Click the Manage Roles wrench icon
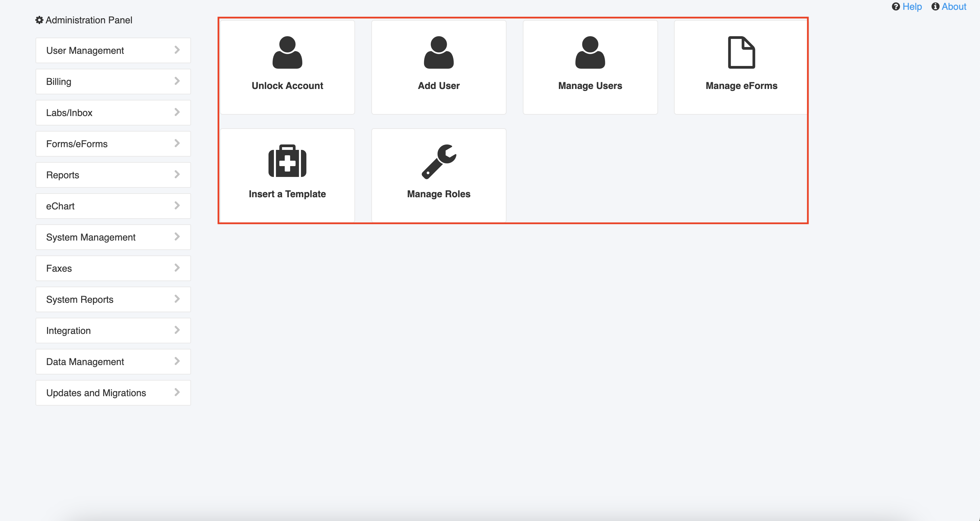980x521 pixels. (x=439, y=161)
